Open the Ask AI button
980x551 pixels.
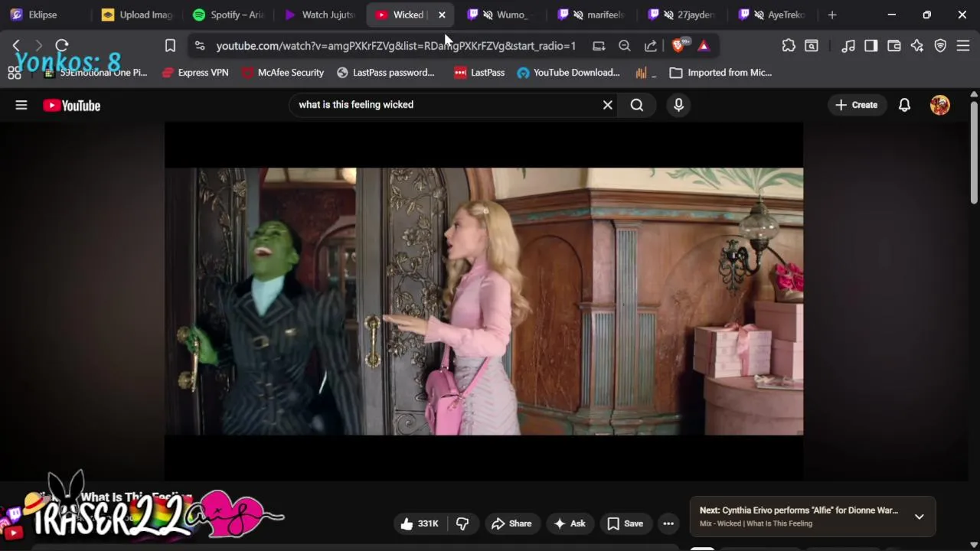pyautogui.click(x=570, y=523)
